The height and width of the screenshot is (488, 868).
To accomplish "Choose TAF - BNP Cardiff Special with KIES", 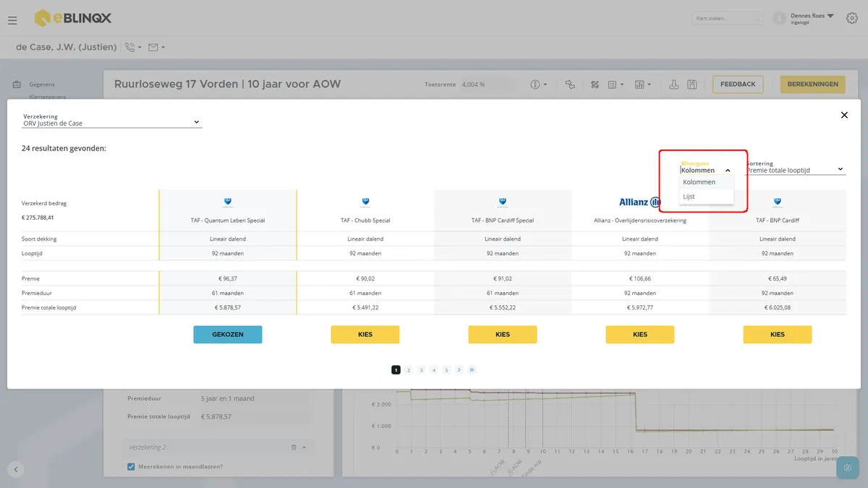I will tap(503, 334).
